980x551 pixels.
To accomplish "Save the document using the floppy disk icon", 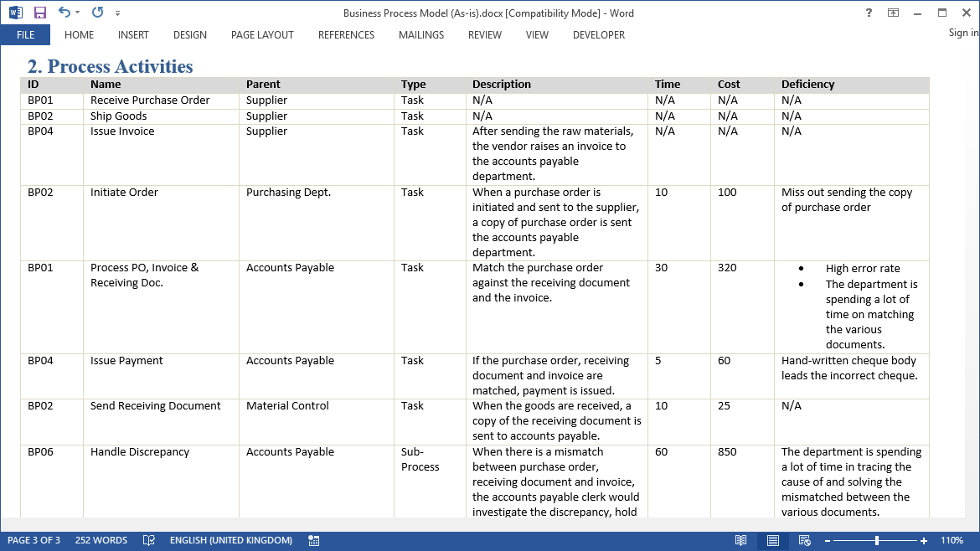I will (x=40, y=13).
